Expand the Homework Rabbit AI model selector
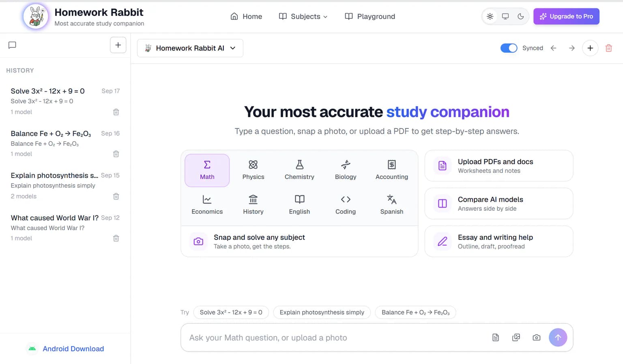The width and height of the screenshot is (623, 364). tap(190, 48)
